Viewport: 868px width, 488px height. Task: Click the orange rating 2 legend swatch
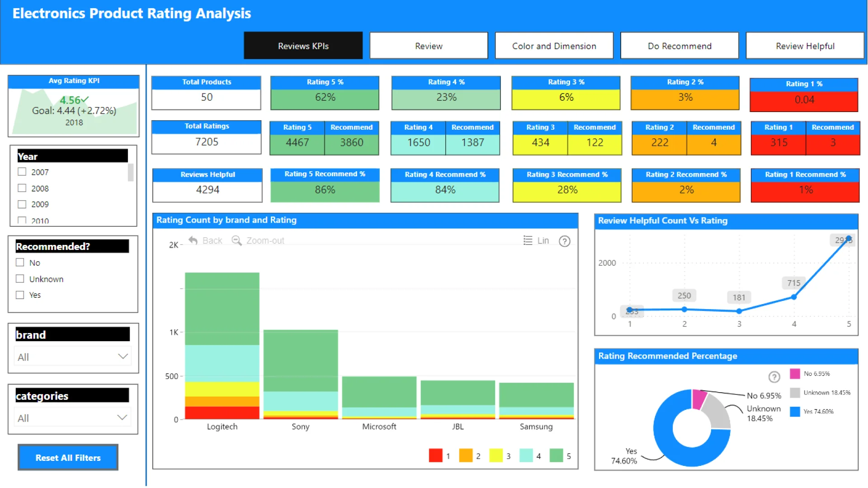pyautogui.click(x=466, y=455)
